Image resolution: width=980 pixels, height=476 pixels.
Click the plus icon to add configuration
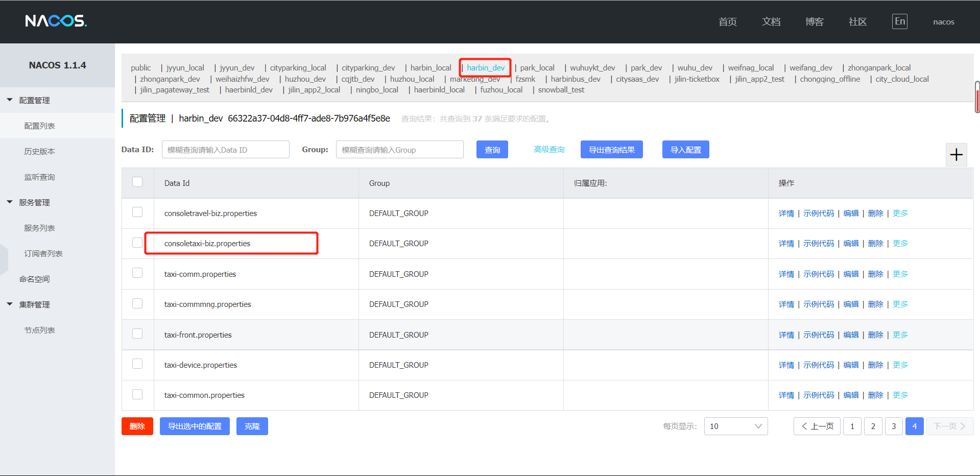[x=956, y=155]
